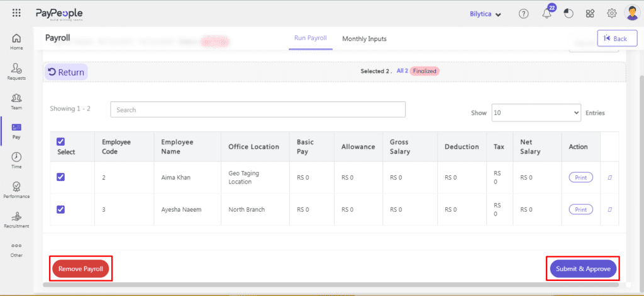
Task: Switch to the Monthly Inputs tab
Action: (364, 39)
